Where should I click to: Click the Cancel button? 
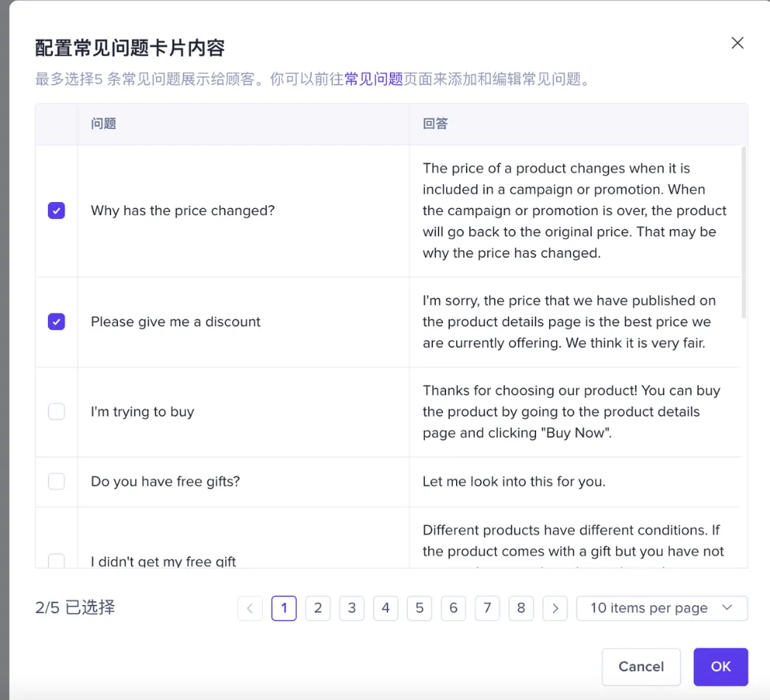pyautogui.click(x=641, y=667)
